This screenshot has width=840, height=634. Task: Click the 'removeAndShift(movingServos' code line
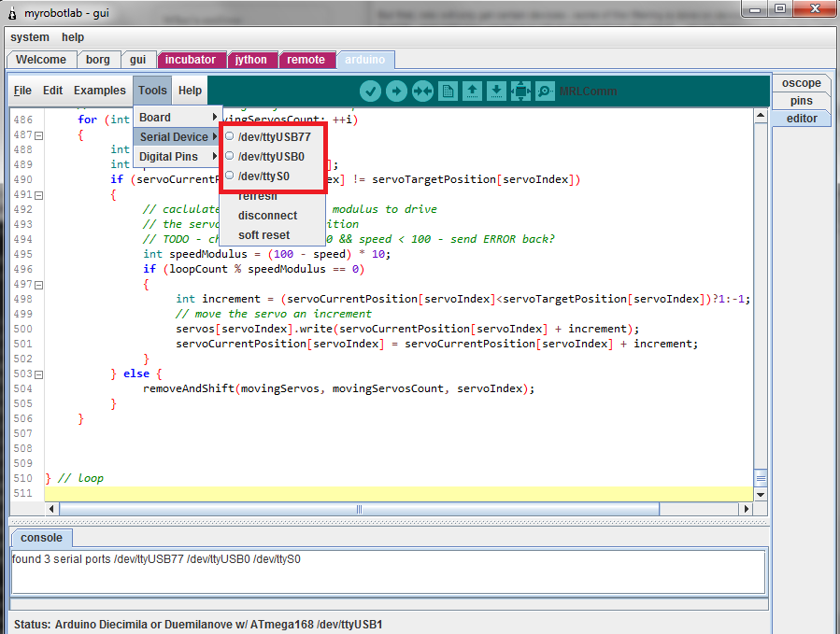[338, 388]
